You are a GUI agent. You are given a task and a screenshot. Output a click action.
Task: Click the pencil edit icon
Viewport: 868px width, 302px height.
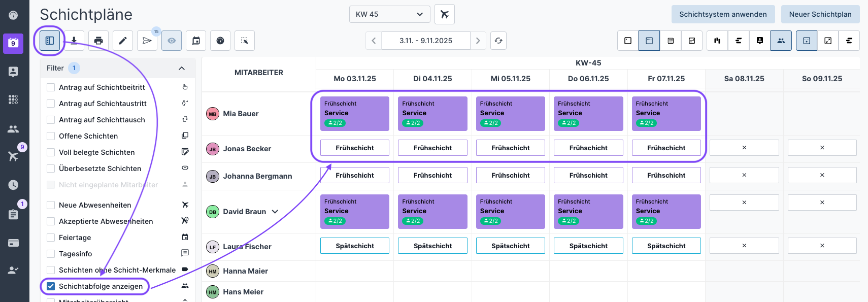tap(123, 41)
